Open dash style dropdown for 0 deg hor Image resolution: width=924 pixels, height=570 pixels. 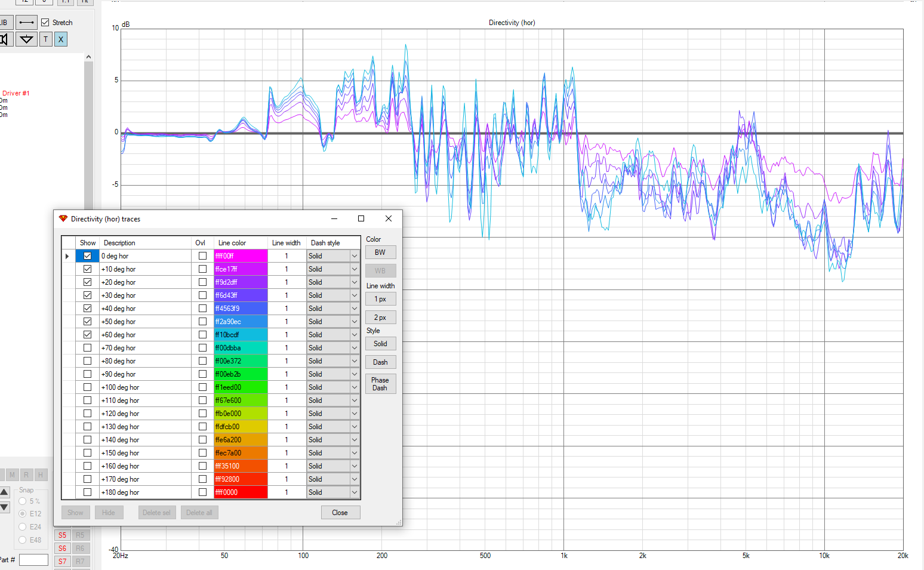pos(355,256)
